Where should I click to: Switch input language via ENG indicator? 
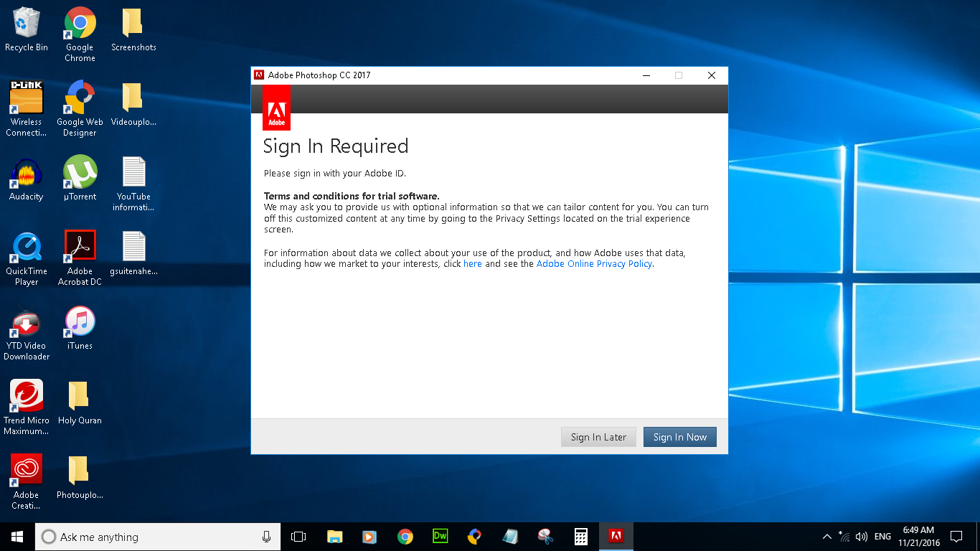[883, 537]
